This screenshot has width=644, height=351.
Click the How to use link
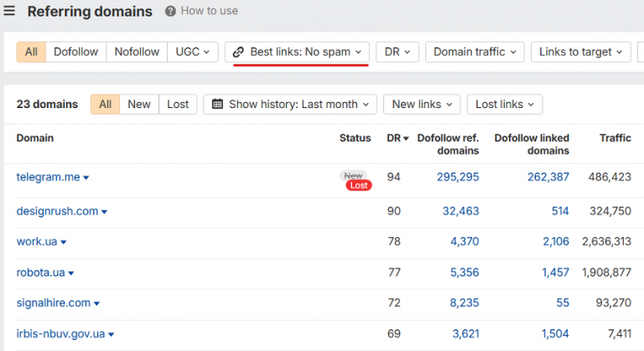click(x=209, y=11)
